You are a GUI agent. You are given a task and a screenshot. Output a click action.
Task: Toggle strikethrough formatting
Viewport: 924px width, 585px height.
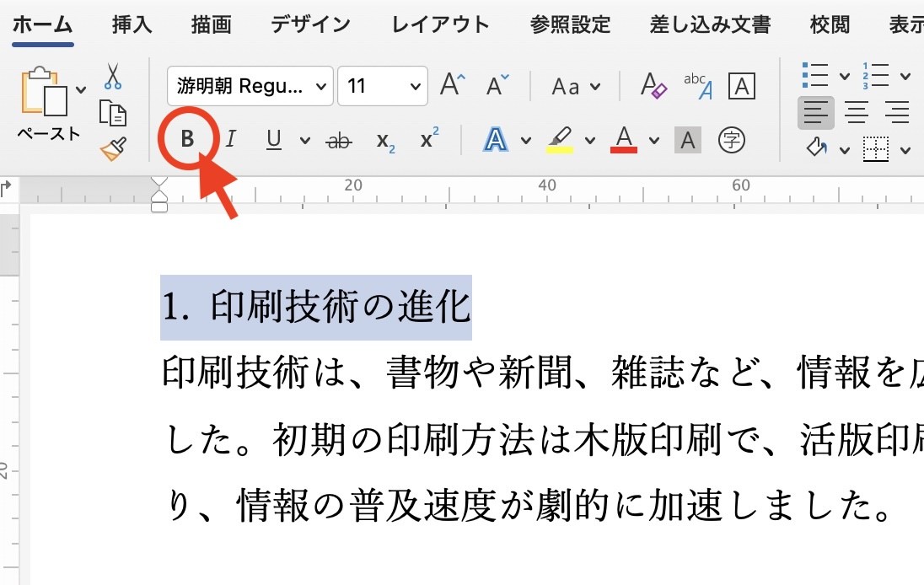point(339,141)
